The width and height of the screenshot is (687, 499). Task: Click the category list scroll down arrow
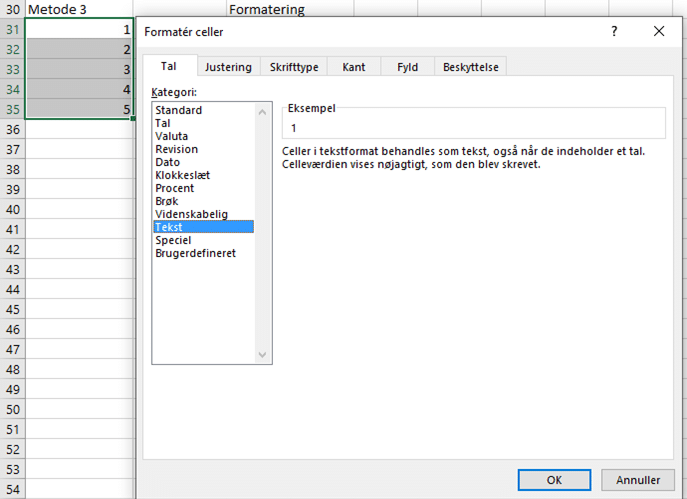(264, 355)
